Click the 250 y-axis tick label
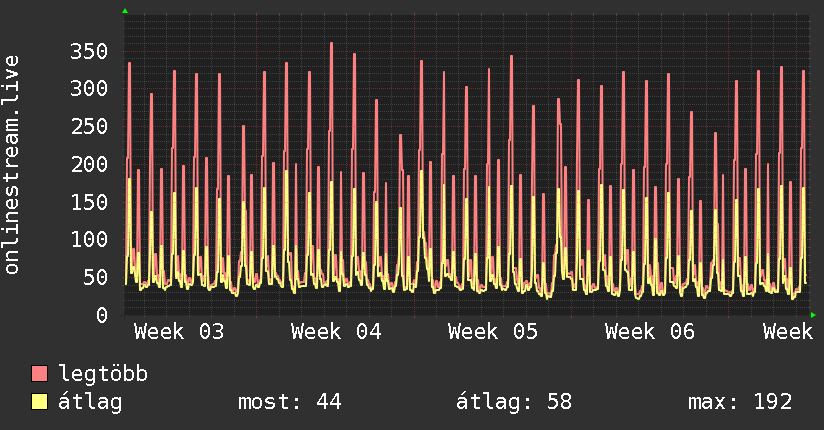 pyautogui.click(x=89, y=126)
